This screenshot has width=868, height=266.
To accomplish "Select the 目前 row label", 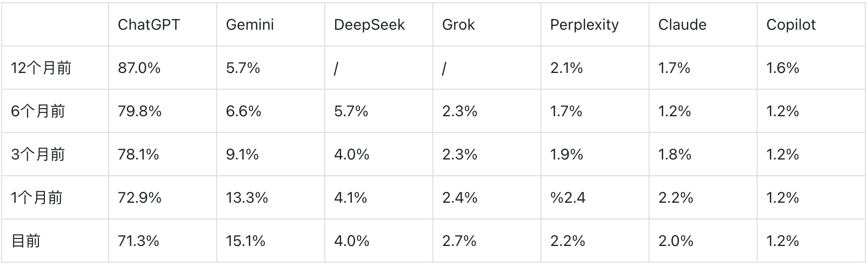I will (26, 241).
